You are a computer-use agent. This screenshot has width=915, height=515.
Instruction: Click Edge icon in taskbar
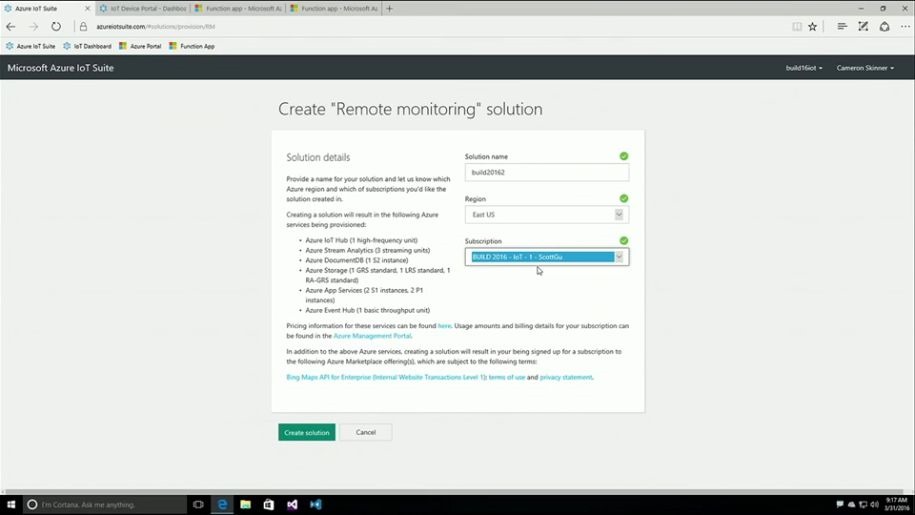[222, 505]
